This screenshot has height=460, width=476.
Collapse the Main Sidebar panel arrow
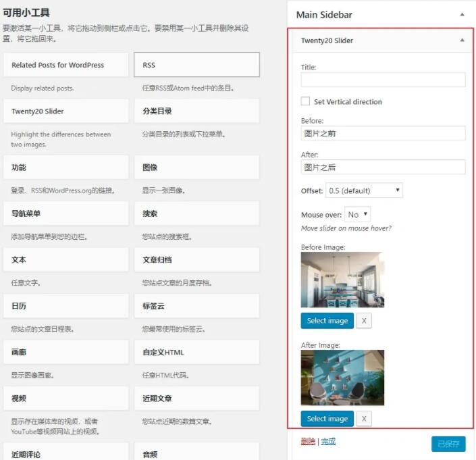462,14
